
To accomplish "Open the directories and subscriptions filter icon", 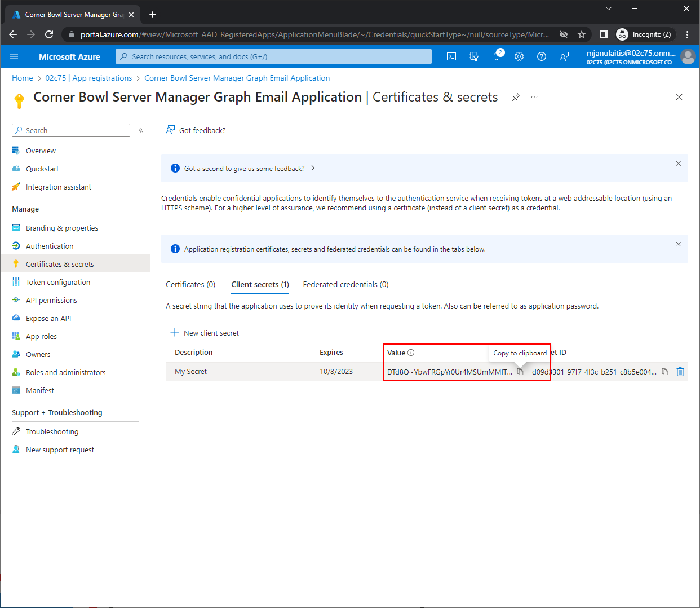I will [x=474, y=56].
